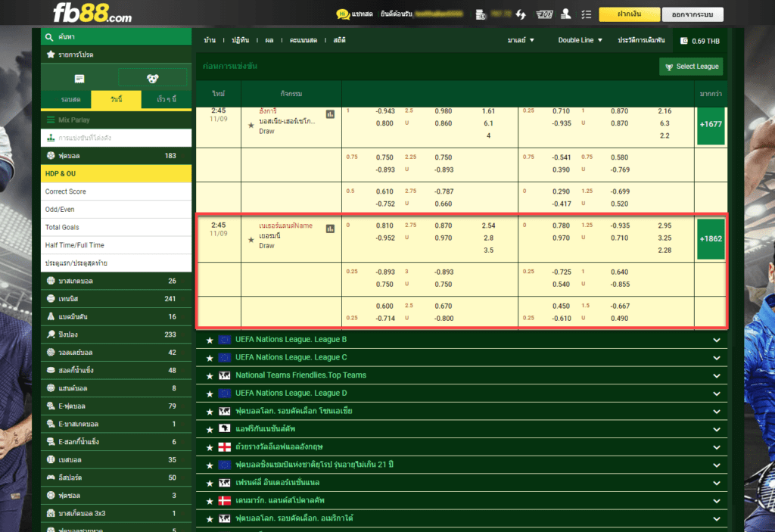
Task: Open the +1862 more markets button
Action: [x=711, y=239]
